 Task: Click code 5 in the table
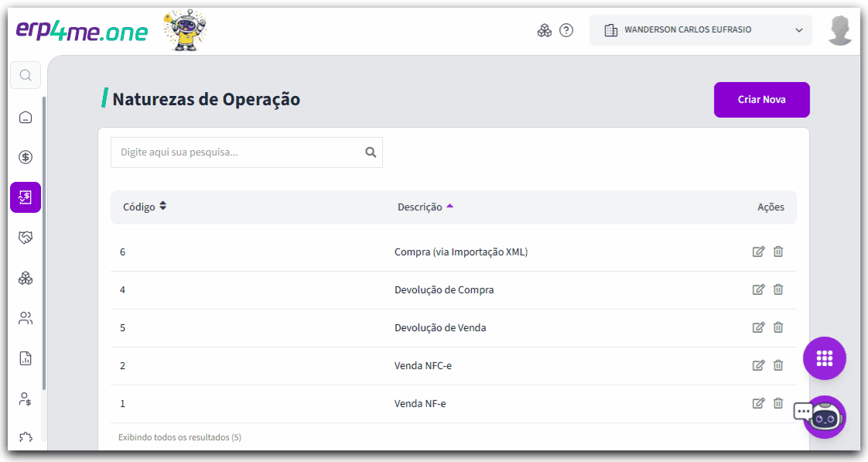coord(122,328)
